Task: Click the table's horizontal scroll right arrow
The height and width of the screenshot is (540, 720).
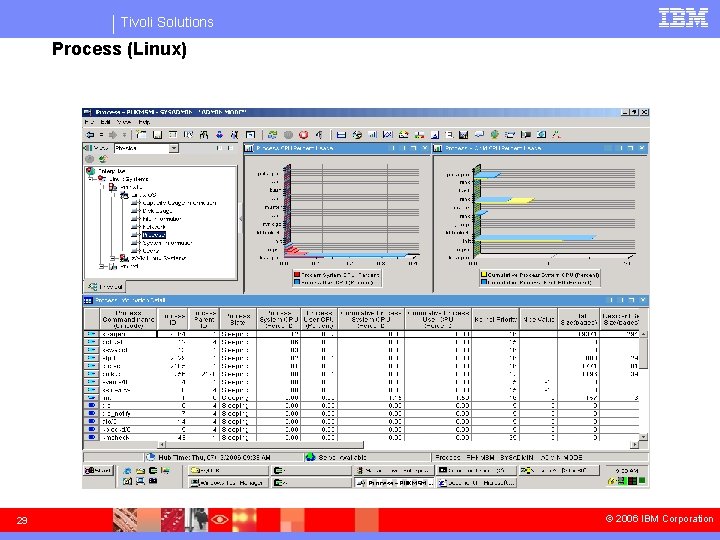Action: [x=635, y=444]
